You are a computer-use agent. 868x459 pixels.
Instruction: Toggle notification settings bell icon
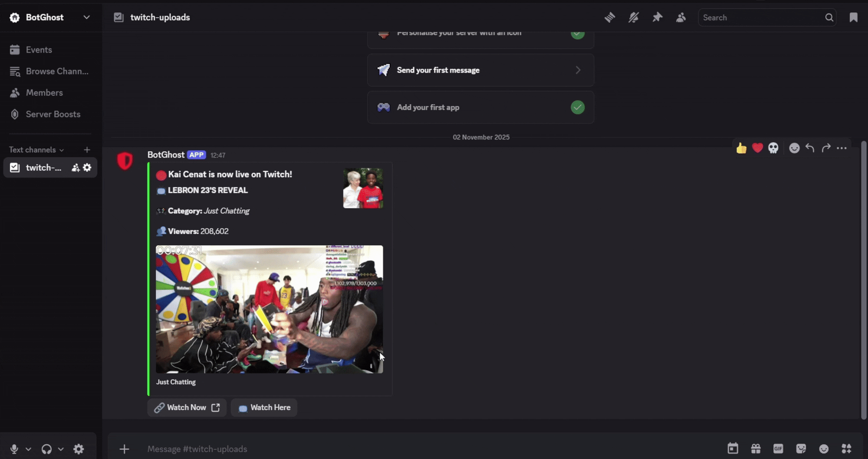(634, 17)
